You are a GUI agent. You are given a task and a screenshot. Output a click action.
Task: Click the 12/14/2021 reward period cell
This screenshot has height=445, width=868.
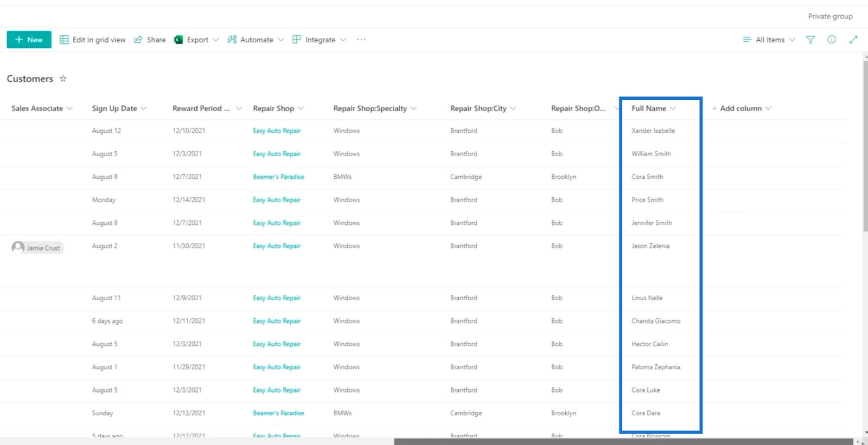click(189, 200)
